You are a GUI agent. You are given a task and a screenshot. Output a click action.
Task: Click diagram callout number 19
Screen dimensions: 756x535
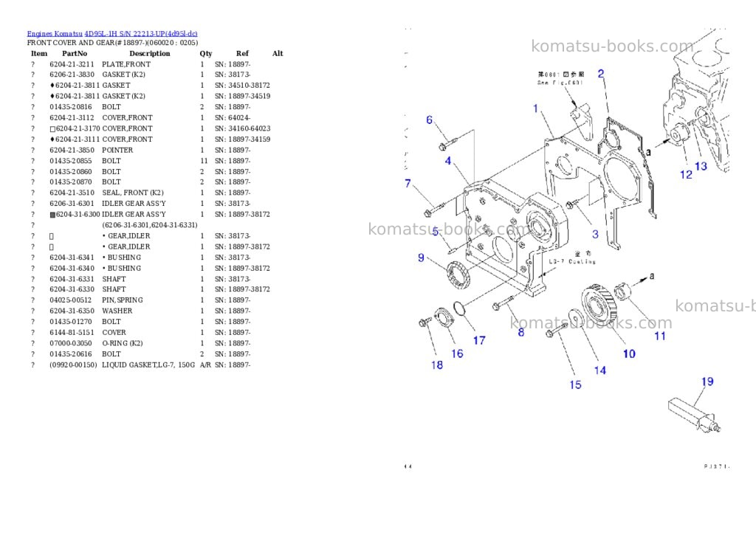707,382
